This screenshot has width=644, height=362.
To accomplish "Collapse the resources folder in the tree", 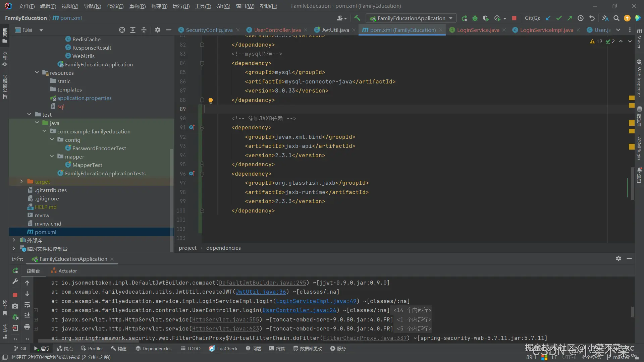I will coord(37,73).
